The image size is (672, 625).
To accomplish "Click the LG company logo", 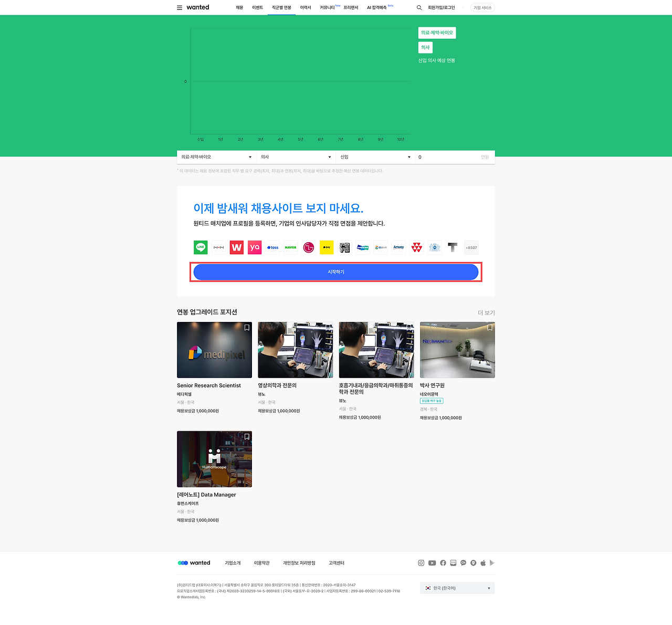I will (309, 247).
